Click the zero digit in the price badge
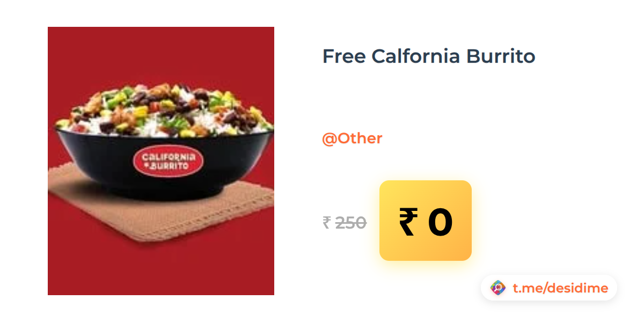Image resolution: width=644 pixels, height=322 pixels. pos(440,222)
